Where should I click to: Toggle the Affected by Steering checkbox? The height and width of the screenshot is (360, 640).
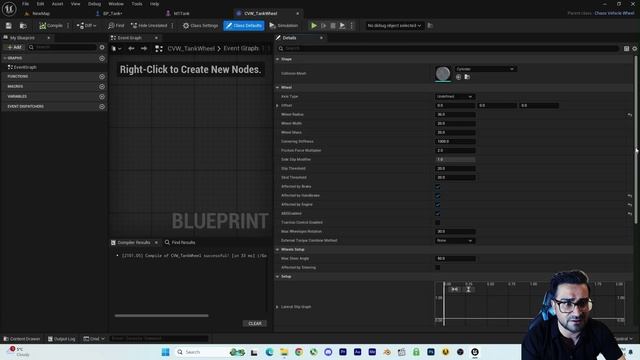coord(438,268)
